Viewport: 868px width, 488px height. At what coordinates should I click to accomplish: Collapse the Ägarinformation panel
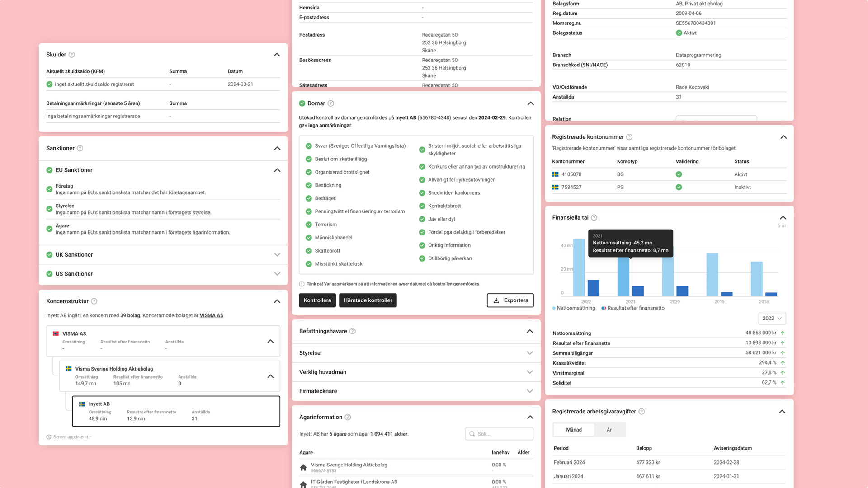point(530,417)
